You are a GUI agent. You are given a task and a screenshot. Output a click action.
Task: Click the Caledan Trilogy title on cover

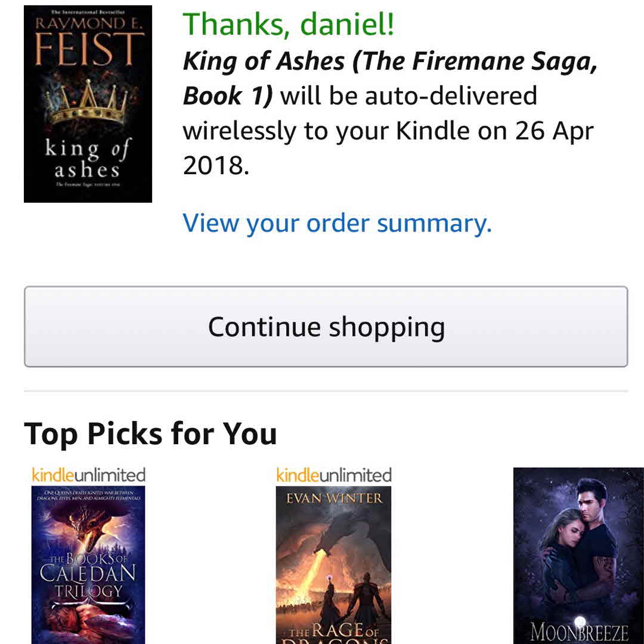point(88,572)
